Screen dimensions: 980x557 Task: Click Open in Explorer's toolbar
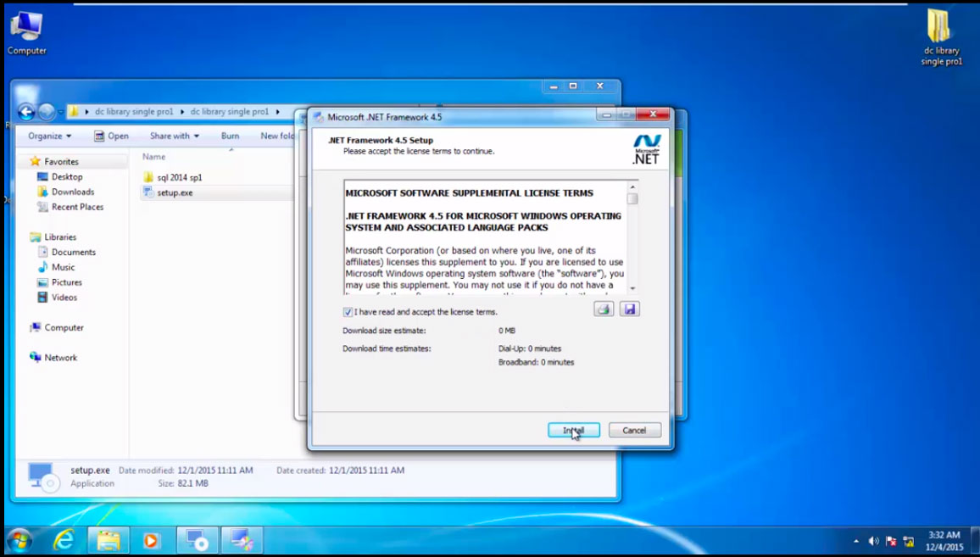[x=111, y=136]
